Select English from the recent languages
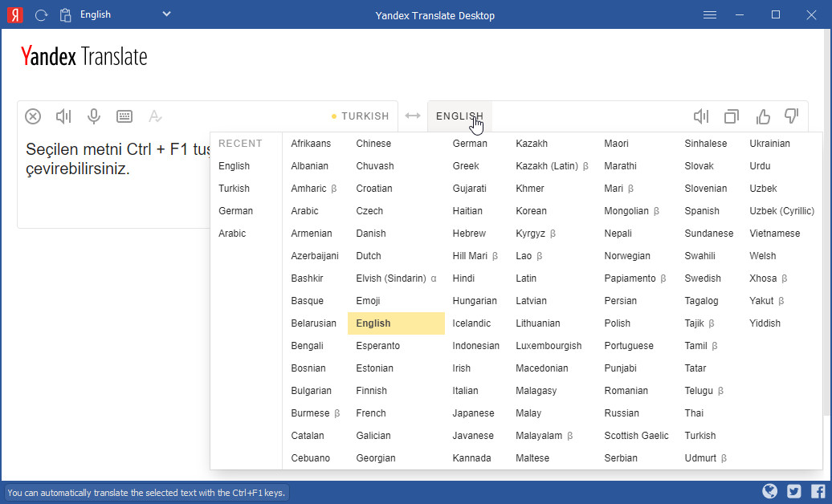This screenshot has width=832, height=504. pos(234,166)
